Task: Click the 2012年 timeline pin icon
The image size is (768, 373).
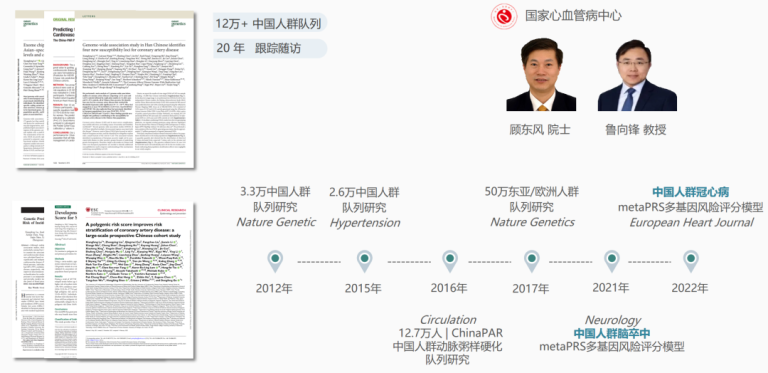Action: [x=275, y=261]
